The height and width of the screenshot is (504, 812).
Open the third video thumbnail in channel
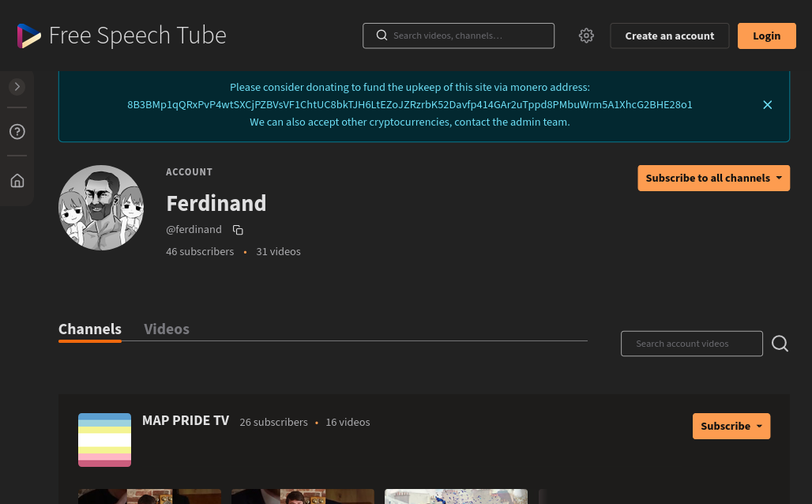click(457, 496)
